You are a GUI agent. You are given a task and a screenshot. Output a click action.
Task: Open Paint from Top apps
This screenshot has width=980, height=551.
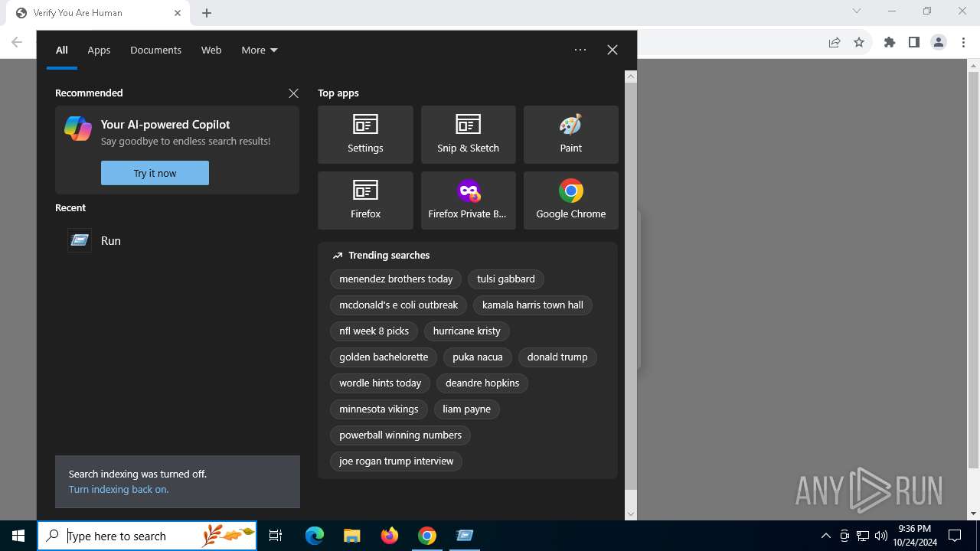pyautogui.click(x=570, y=135)
